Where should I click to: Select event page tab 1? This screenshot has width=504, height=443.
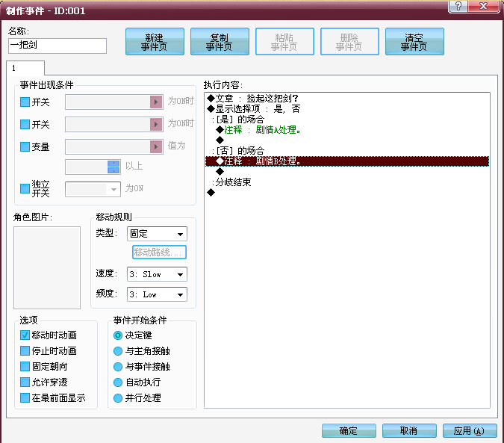pos(25,68)
